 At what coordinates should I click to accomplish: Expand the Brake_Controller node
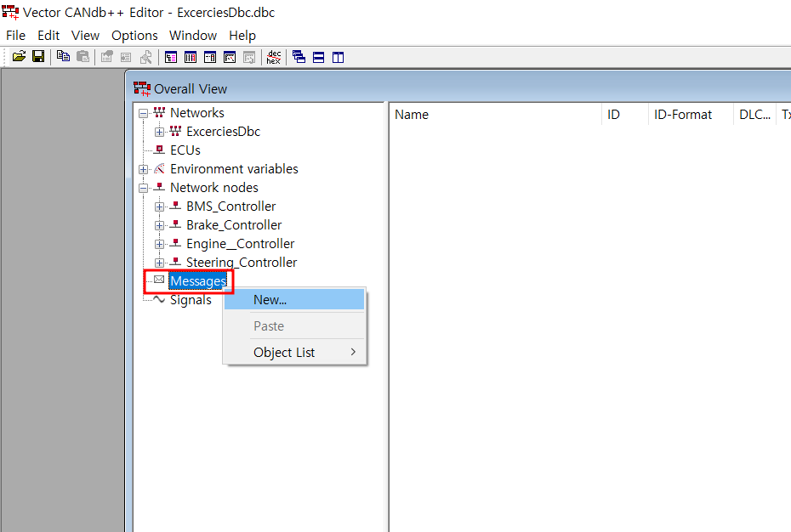click(x=159, y=225)
